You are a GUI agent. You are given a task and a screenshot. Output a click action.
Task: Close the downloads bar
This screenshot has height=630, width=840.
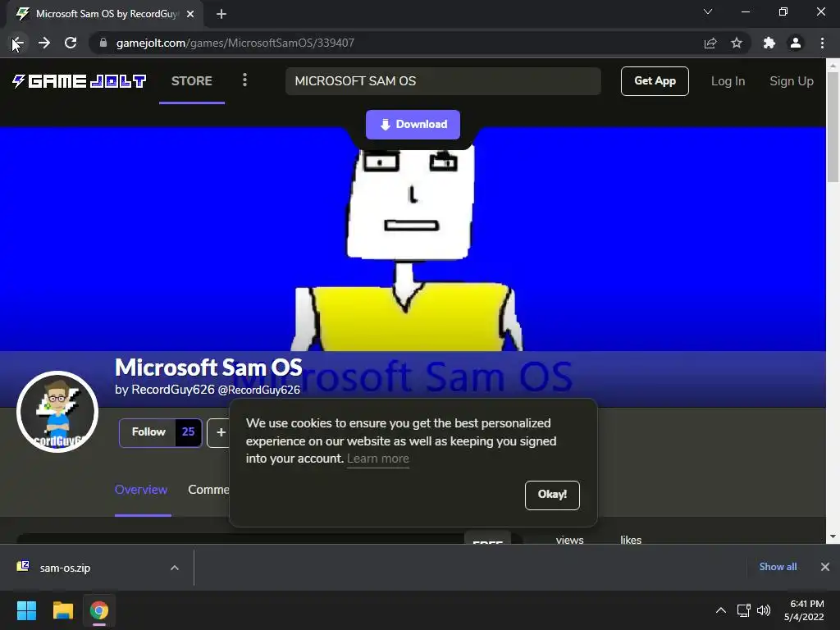pos(825,567)
